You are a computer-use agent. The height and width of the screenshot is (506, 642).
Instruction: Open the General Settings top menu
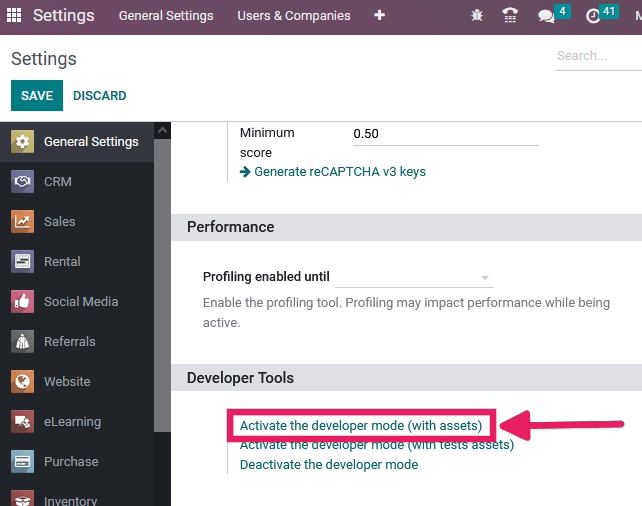(165, 16)
